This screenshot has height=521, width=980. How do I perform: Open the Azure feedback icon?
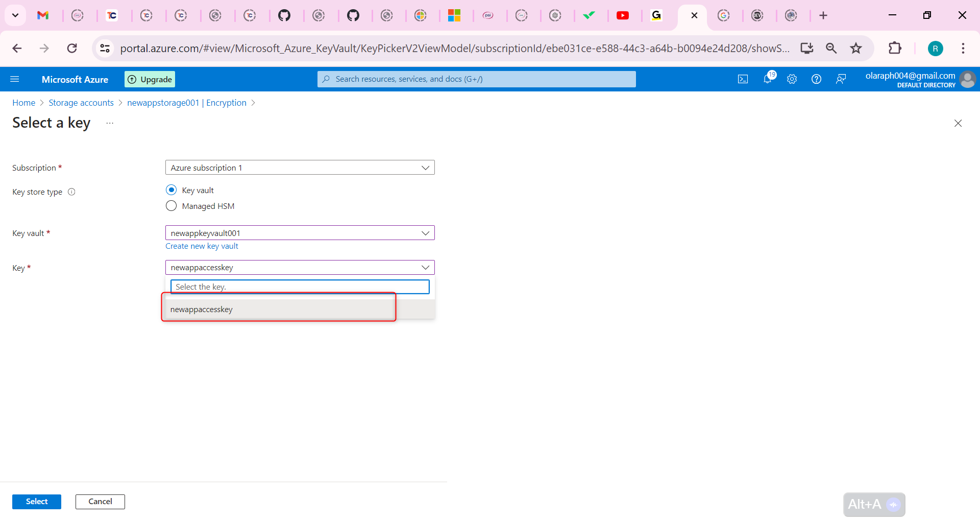[x=841, y=79]
